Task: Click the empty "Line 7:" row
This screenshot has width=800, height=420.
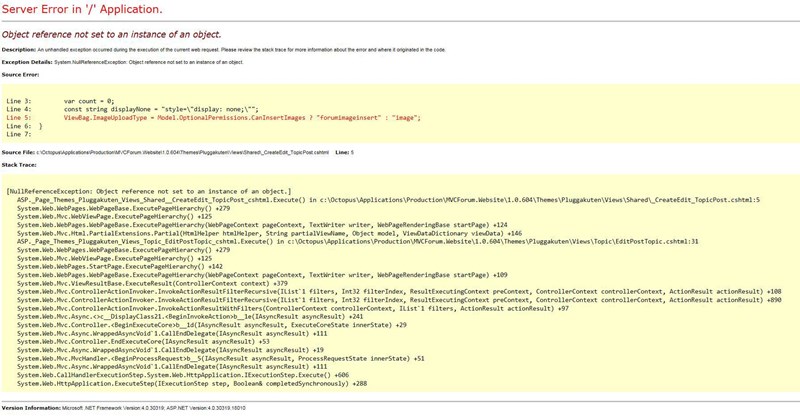Action: point(19,134)
